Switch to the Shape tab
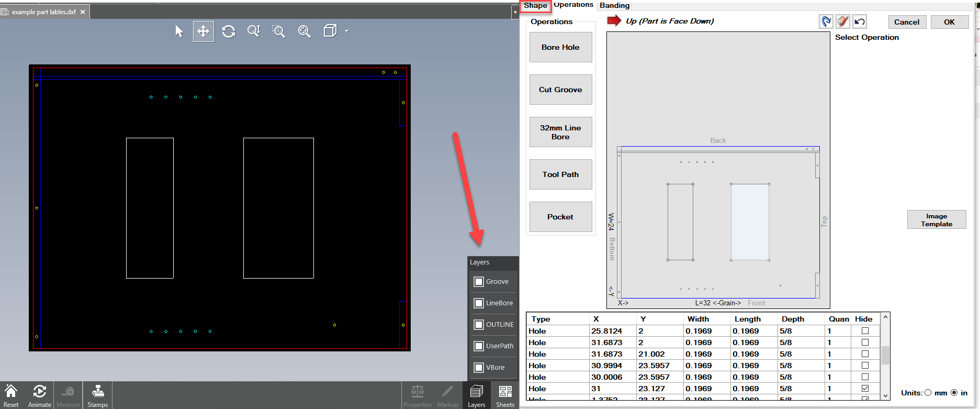The image size is (980, 409). pyautogui.click(x=536, y=6)
